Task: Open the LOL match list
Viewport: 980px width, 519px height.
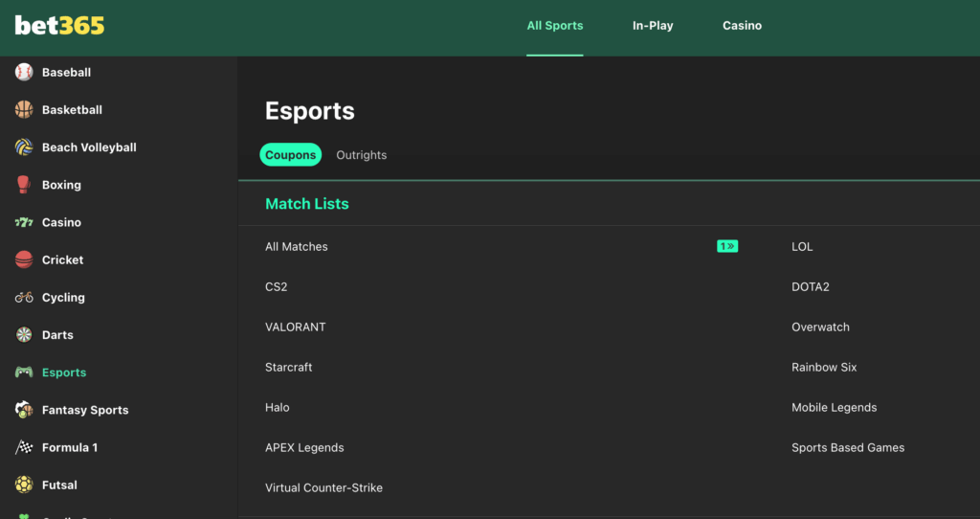Action: tap(802, 246)
